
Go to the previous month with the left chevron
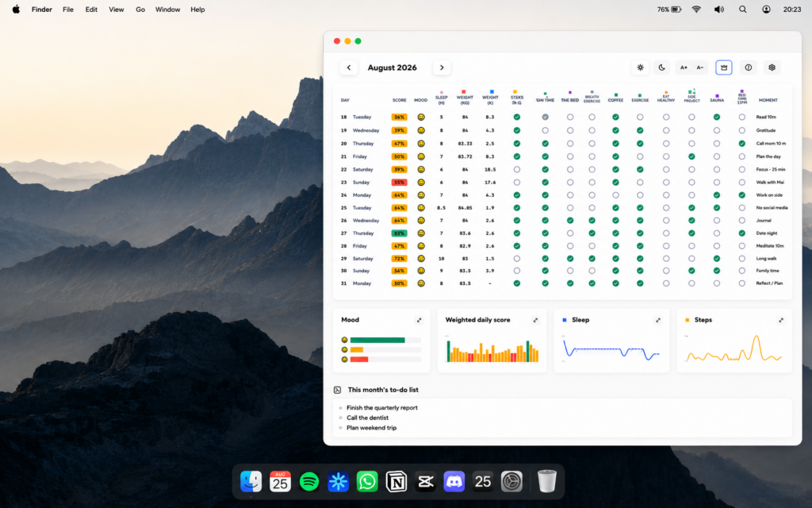(x=349, y=67)
